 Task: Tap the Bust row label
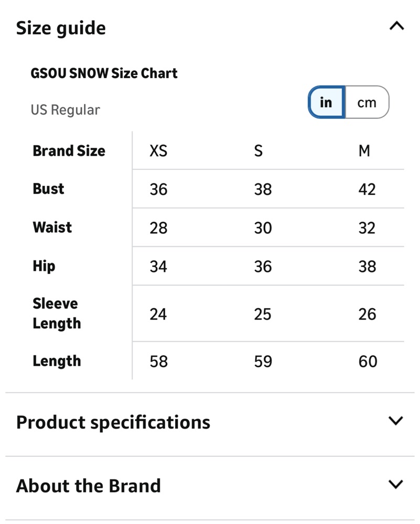48,189
